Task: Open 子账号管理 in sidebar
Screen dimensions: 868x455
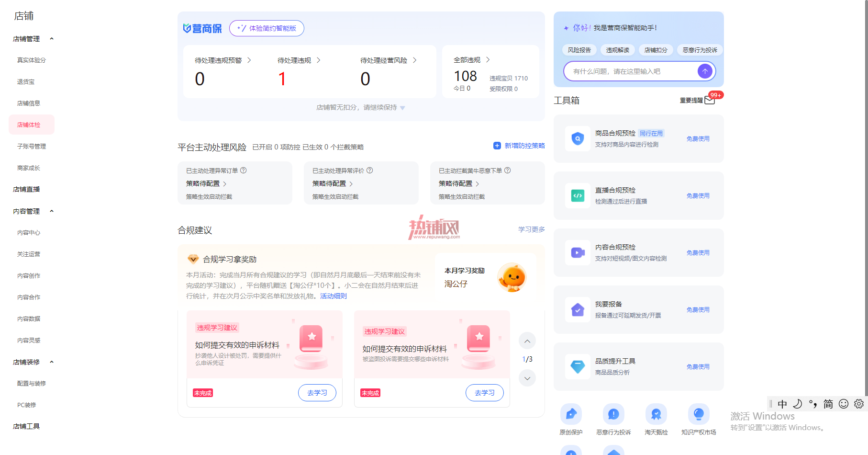Action: click(32, 147)
